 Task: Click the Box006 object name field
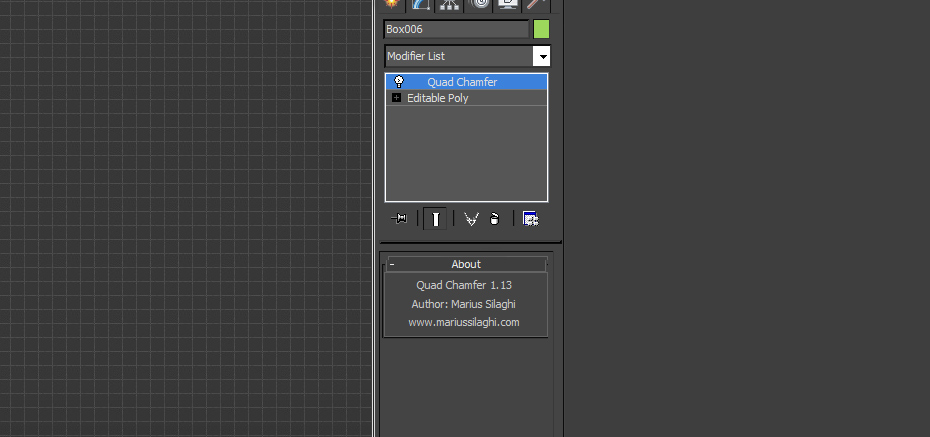tap(456, 29)
